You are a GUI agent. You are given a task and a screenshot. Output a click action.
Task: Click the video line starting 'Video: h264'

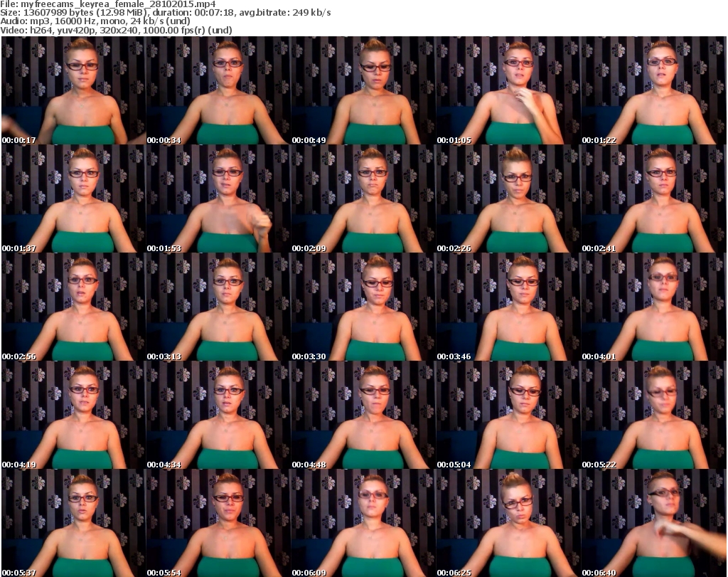coord(116,30)
